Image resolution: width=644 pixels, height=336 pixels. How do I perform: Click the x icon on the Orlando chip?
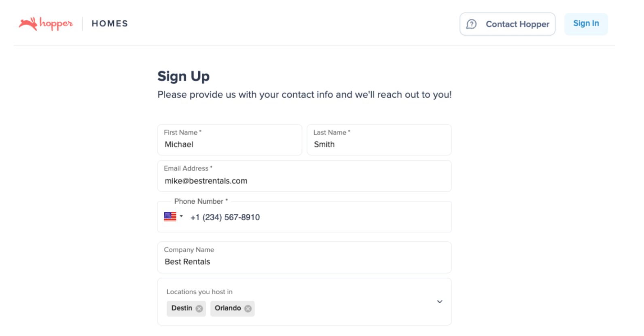pyautogui.click(x=248, y=308)
